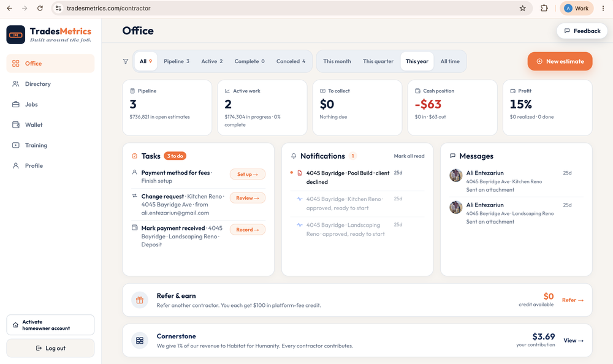Bookmark page with the star icon
Viewport: 613px width, 364px height.
[522, 8]
